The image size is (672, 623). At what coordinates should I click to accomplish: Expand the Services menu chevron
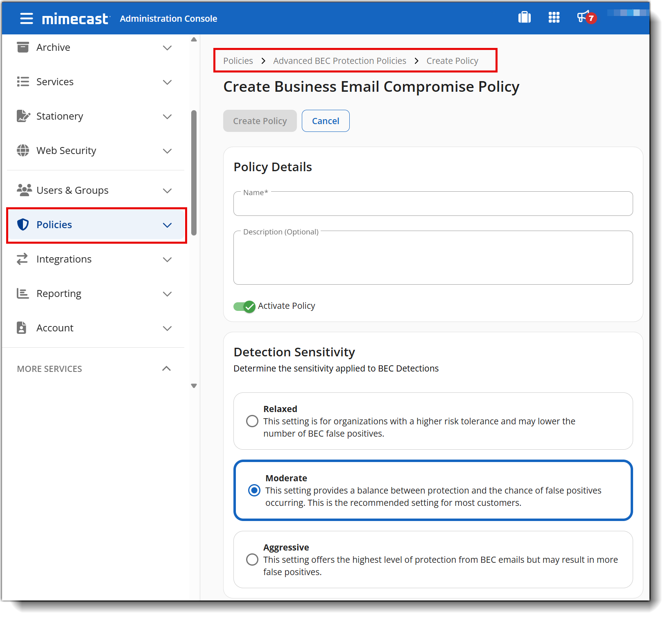167,82
